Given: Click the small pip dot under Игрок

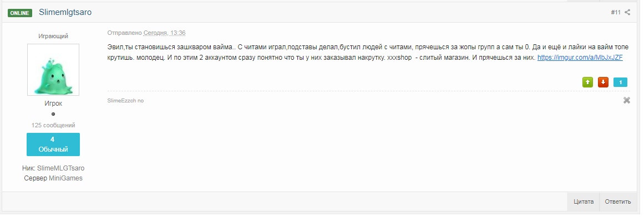Looking at the screenshot, I should click(x=53, y=114).
